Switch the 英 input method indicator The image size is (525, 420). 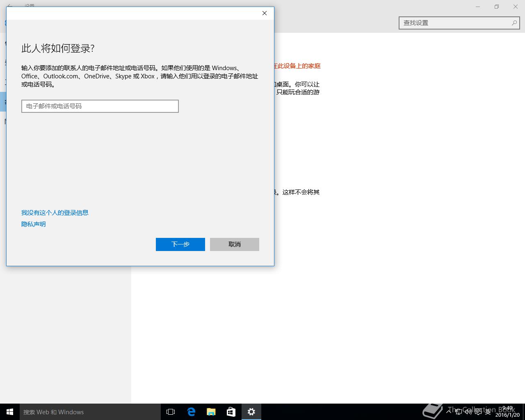(x=488, y=412)
